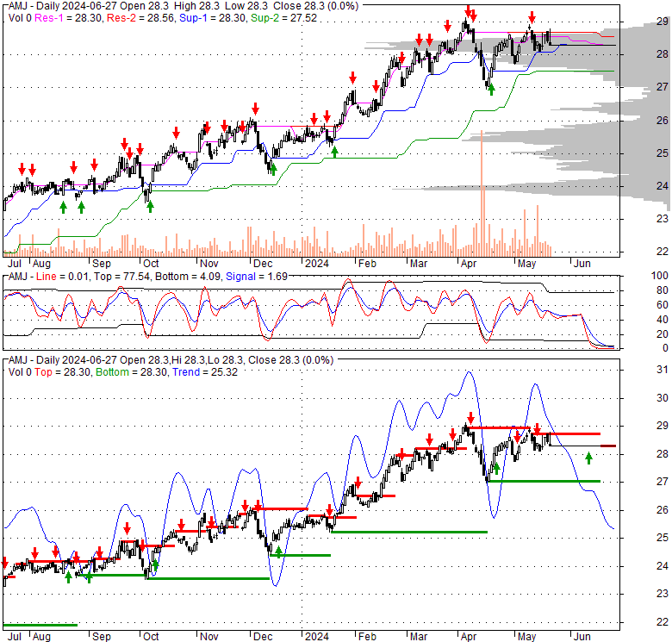
Task: Click 'Bottom = 4.09' in oscillator legend
Action: point(188,277)
